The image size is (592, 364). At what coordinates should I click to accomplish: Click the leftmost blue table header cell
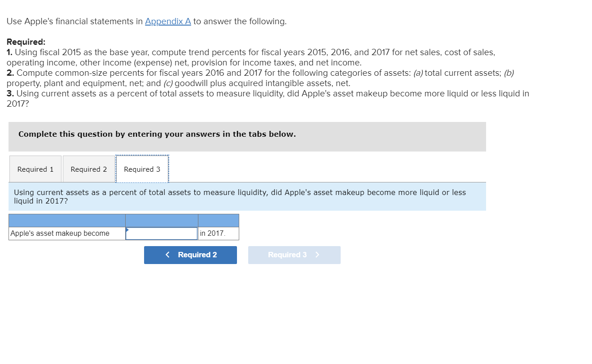(x=66, y=220)
